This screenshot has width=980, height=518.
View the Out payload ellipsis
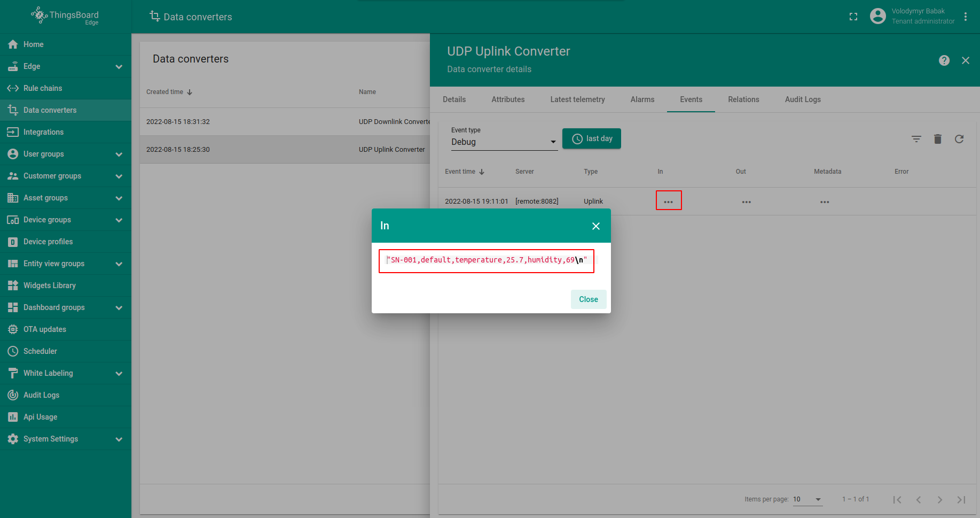point(746,202)
